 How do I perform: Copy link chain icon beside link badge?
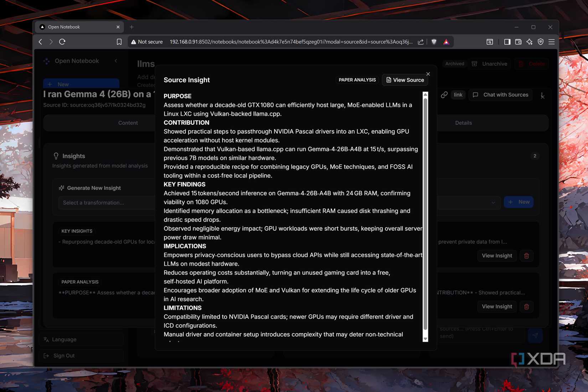(x=444, y=95)
